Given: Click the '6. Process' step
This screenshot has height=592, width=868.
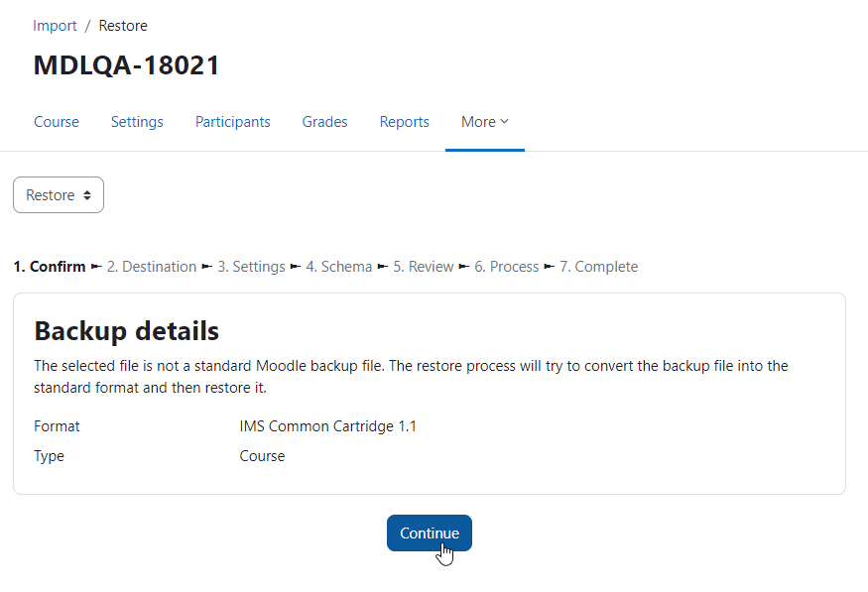Looking at the screenshot, I should coord(506,267).
